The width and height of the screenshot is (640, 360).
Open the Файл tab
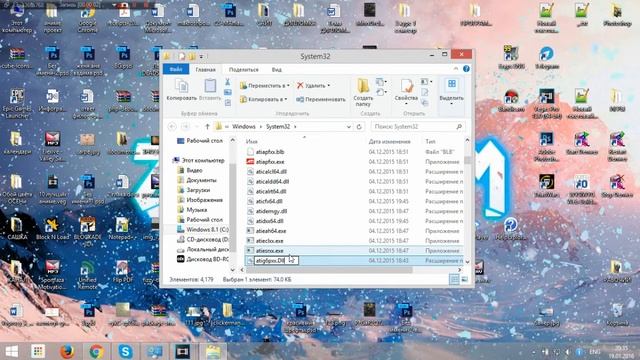click(176, 69)
